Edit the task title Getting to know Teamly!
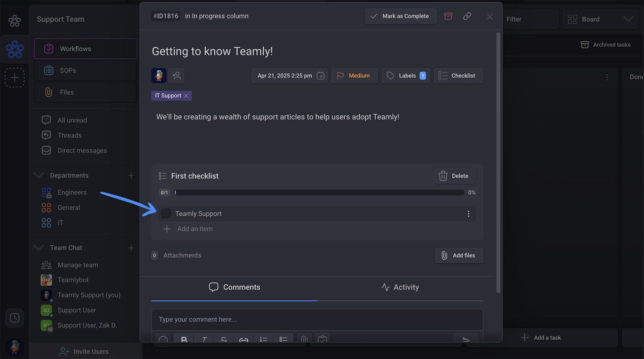The image size is (644, 359). coord(212,51)
